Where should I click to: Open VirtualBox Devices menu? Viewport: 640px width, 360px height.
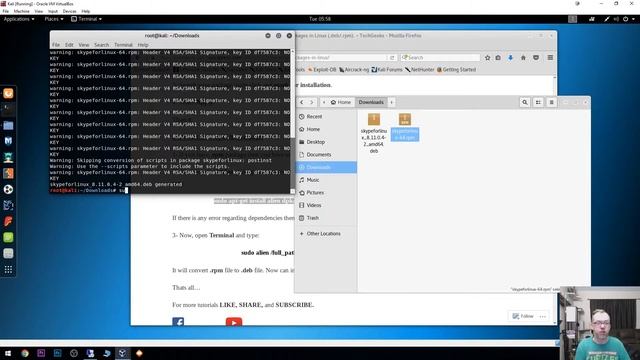69,11
